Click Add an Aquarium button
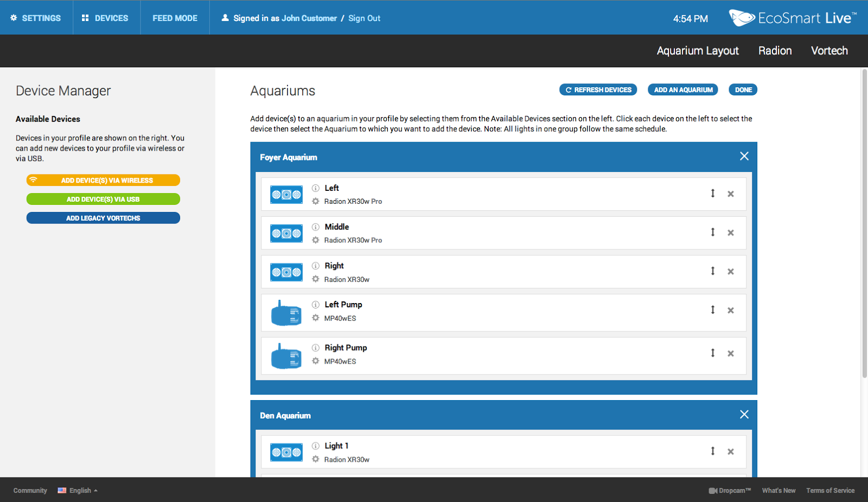 (x=683, y=90)
